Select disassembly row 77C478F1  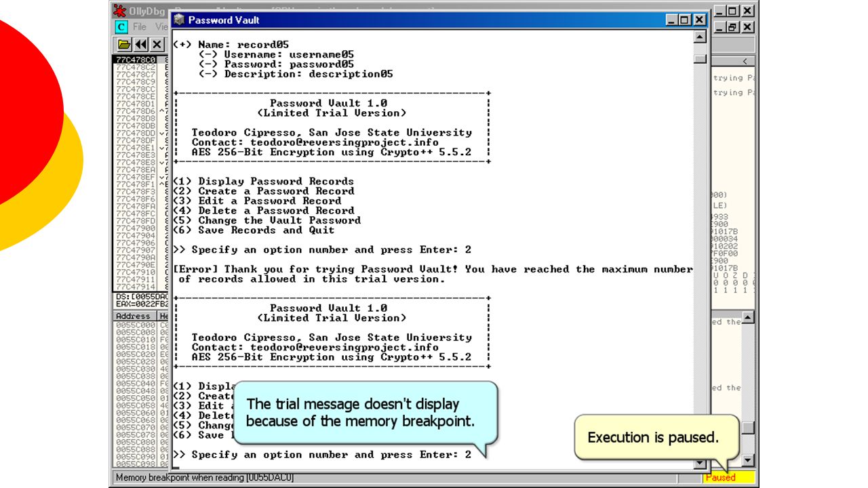point(136,184)
